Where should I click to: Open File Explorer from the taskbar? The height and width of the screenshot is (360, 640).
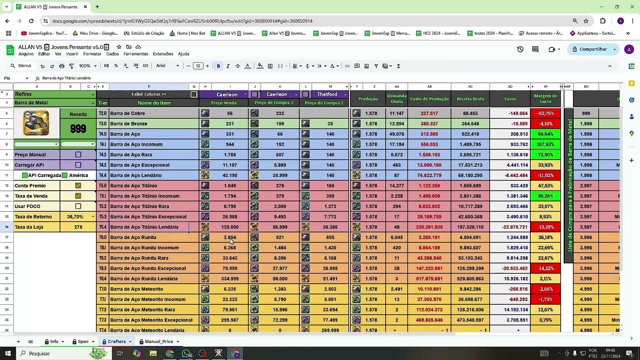153,353
